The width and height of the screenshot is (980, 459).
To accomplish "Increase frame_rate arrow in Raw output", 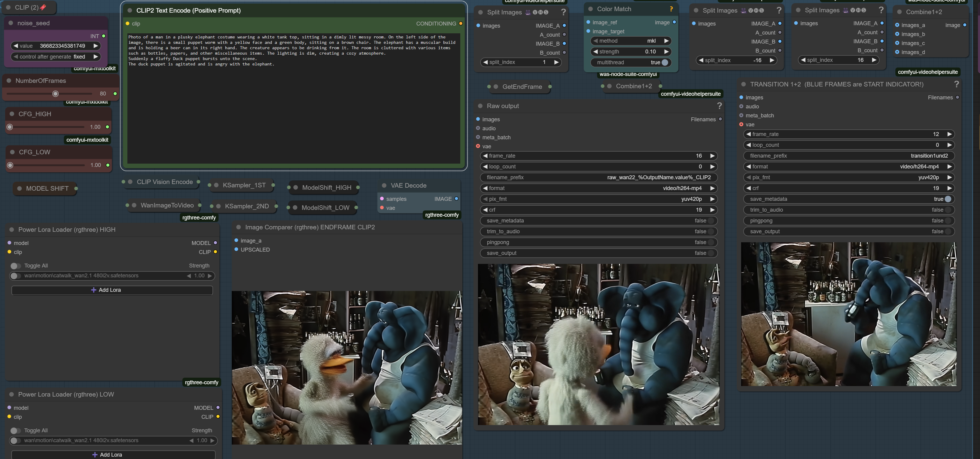I will point(712,156).
